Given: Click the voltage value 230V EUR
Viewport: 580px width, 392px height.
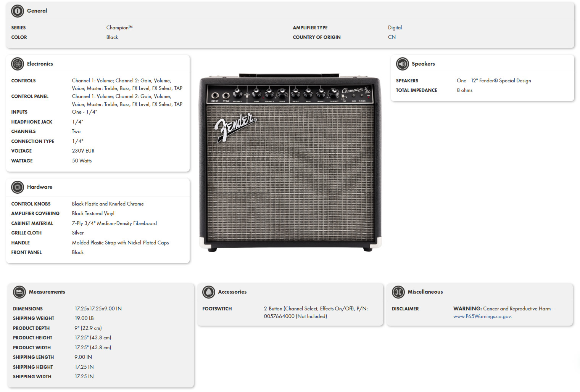Looking at the screenshot, I should click(x=83, y=151).
